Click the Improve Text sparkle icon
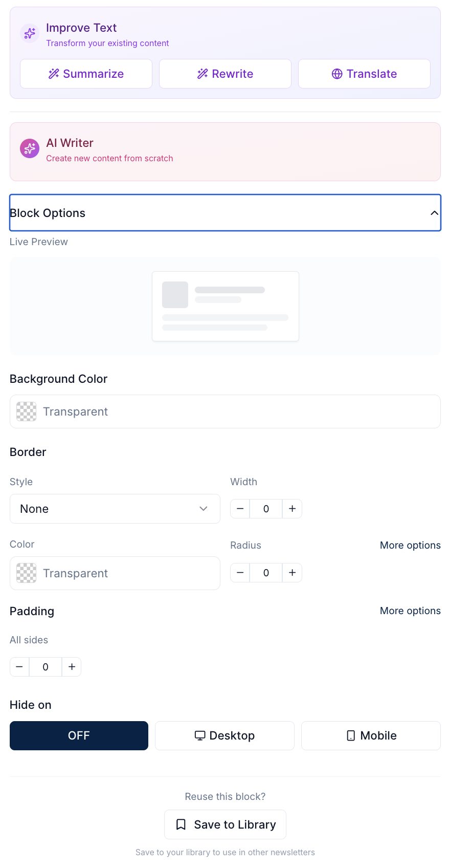 (x=30, y=33)
